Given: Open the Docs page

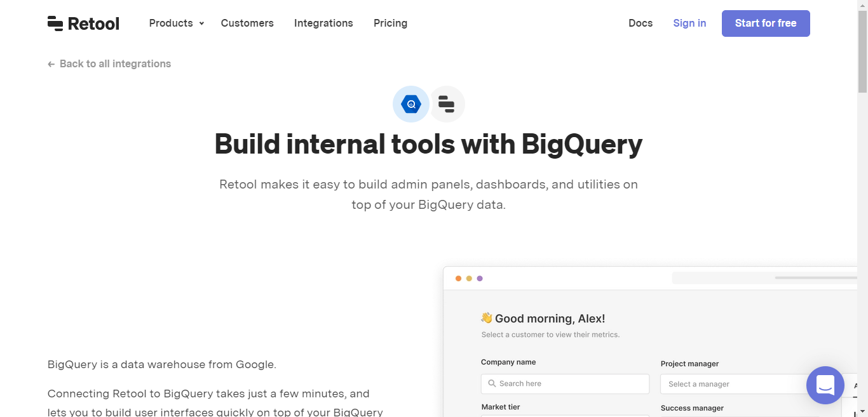Looking at the screenshot, I should tap(641, 23).
